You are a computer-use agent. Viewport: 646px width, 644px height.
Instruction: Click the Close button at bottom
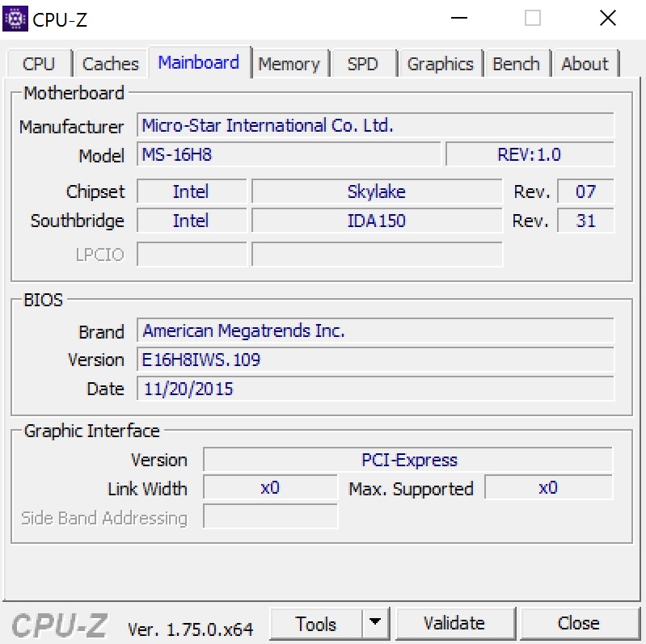578,624
